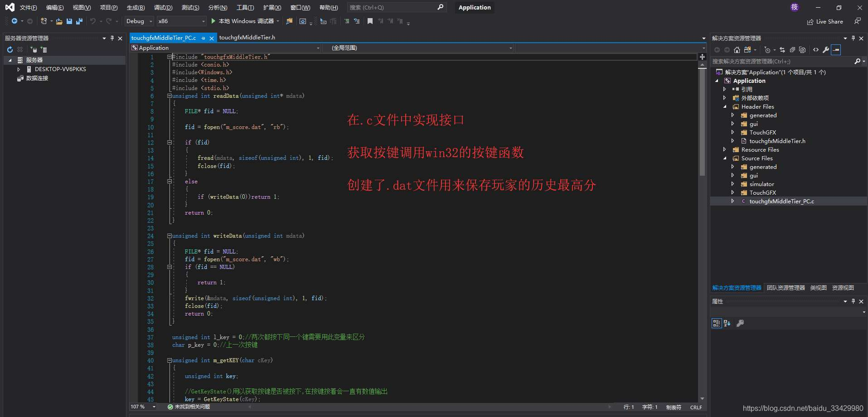Open the global scope (全局范围) dropdown

[418, 48]
